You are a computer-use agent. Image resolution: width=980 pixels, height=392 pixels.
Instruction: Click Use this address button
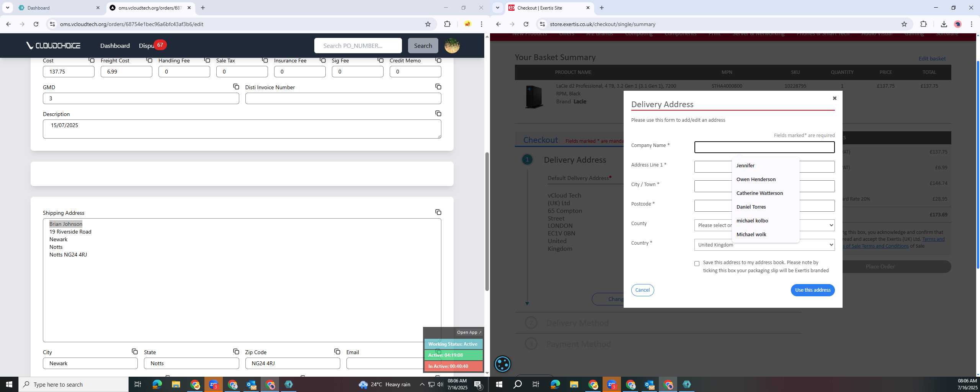tap(813, 290)
